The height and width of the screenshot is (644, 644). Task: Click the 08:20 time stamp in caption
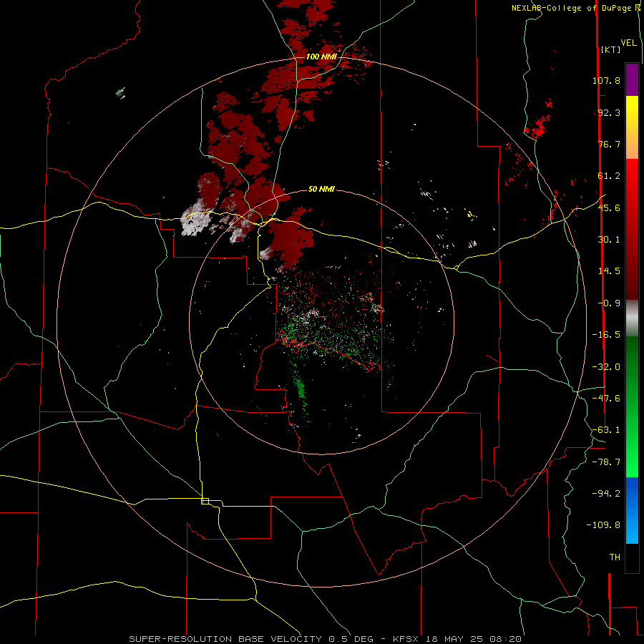[x=506, y=639]
